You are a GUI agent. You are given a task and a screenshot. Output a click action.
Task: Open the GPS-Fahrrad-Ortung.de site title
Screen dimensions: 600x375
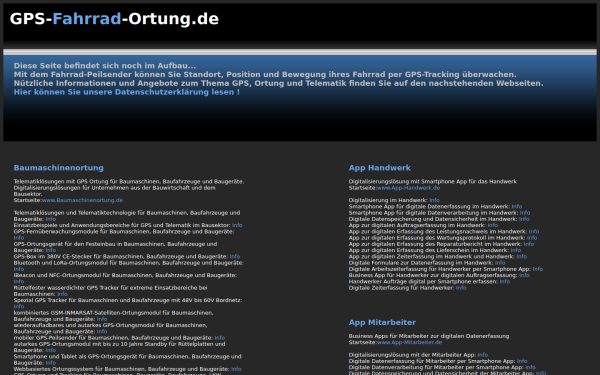point(114,19)
